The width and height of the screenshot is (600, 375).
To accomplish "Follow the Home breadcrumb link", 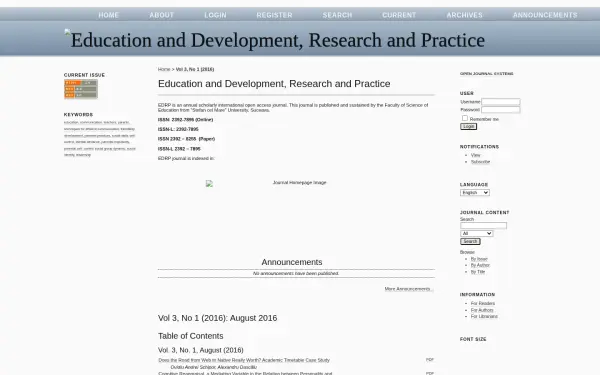I will click(x=164, y=69).
